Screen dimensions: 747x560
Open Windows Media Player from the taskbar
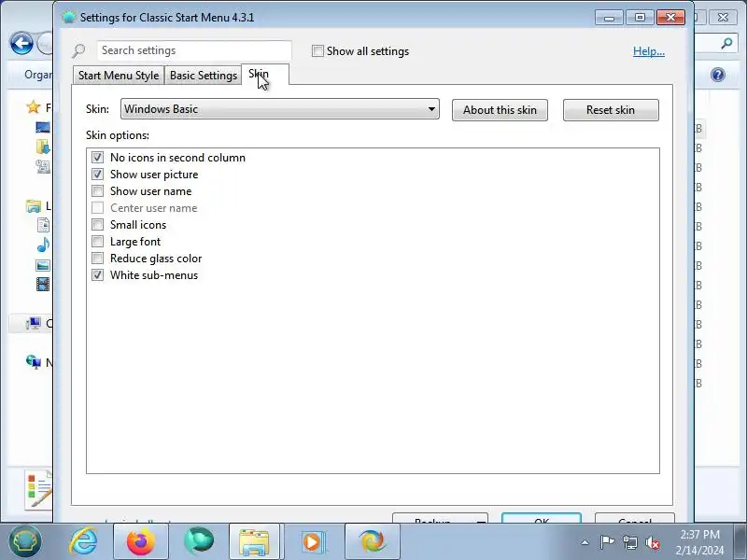313,542
